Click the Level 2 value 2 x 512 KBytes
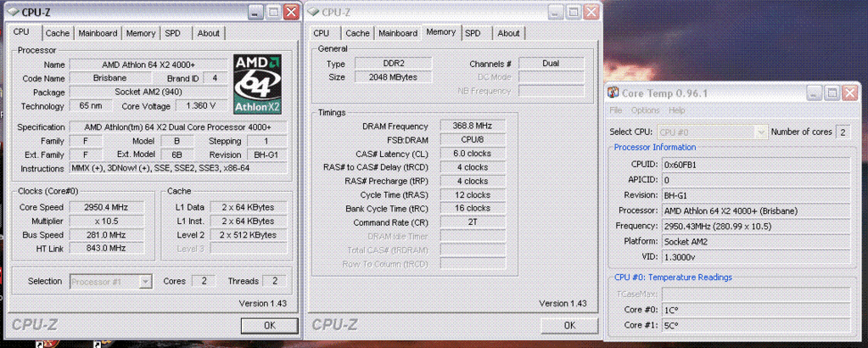 [248, 235]
